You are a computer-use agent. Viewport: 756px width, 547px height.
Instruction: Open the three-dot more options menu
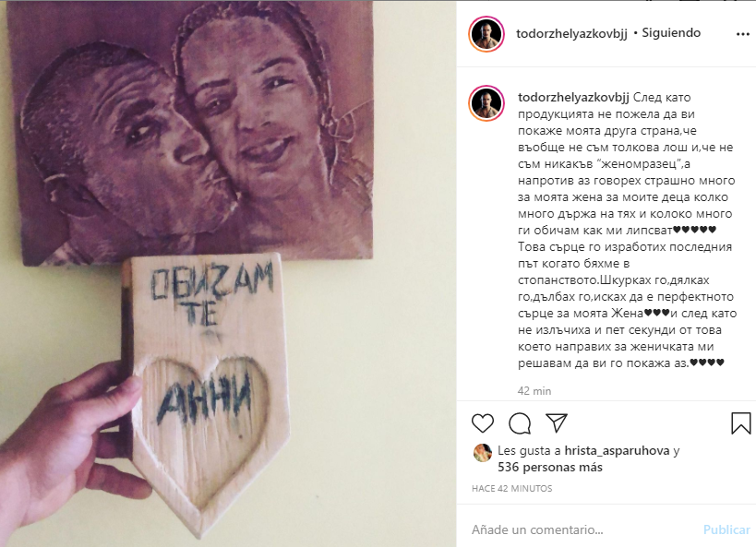(x=742, y=34)
